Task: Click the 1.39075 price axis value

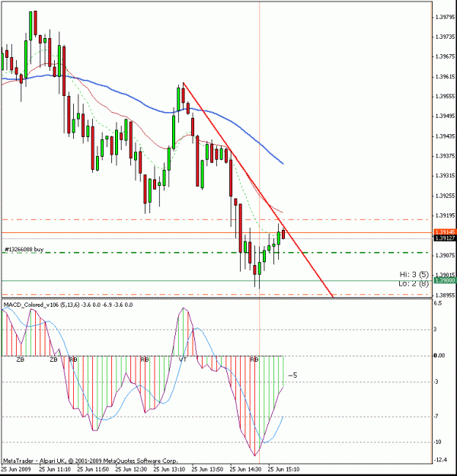Action: point(445,255)
